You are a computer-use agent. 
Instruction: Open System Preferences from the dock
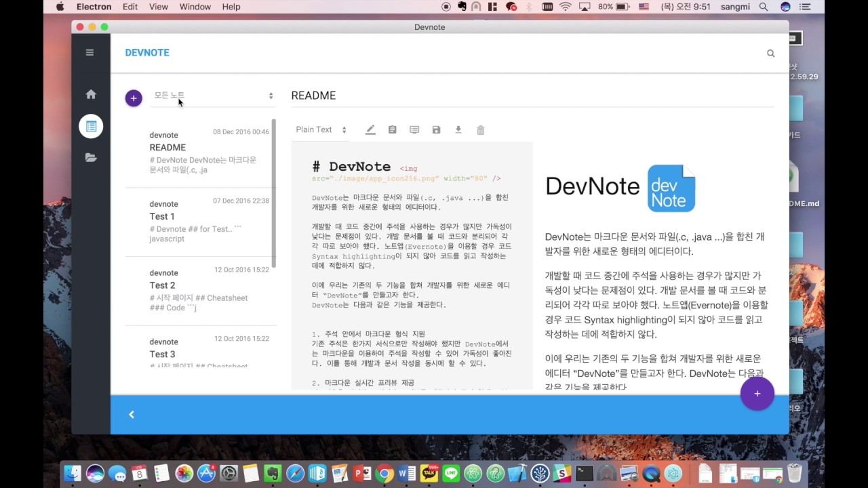(229, 473)
